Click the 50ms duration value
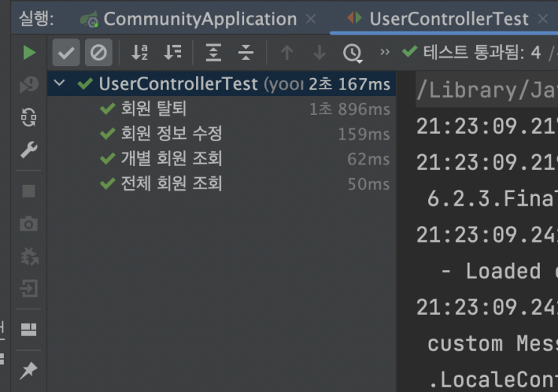The width and height of the screenshot is (558, 392). [x=368, y=184]
